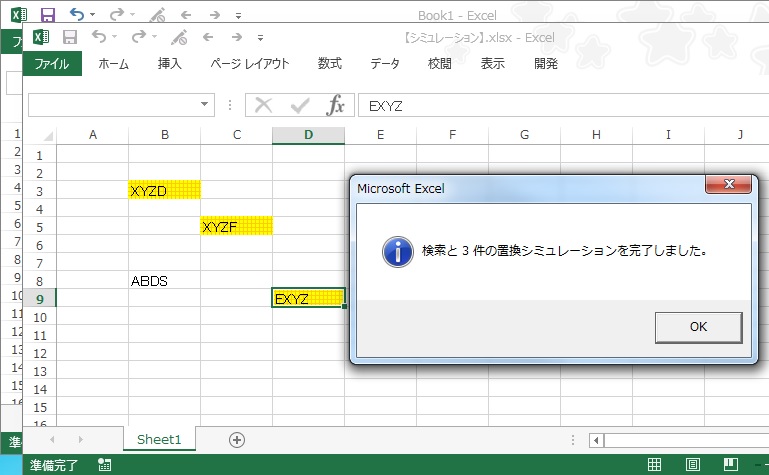Add a new sheet with plus icon

tap(237, 439)
